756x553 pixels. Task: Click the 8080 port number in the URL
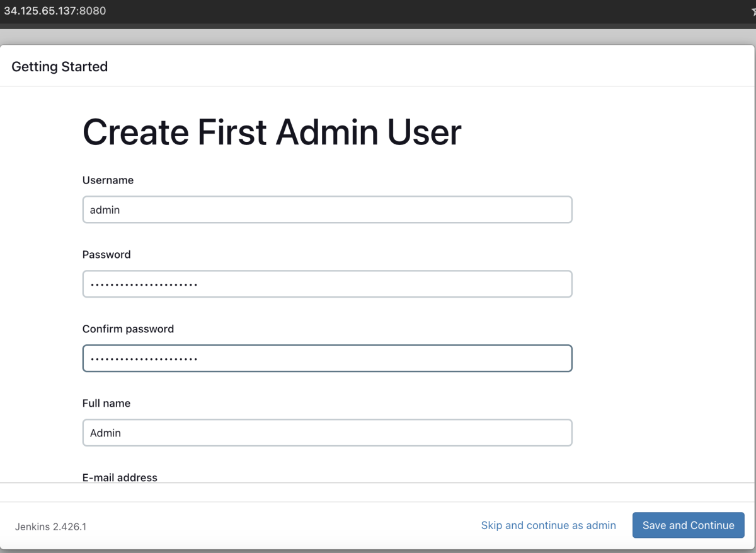pyautogui.click(x=93, y=11)
